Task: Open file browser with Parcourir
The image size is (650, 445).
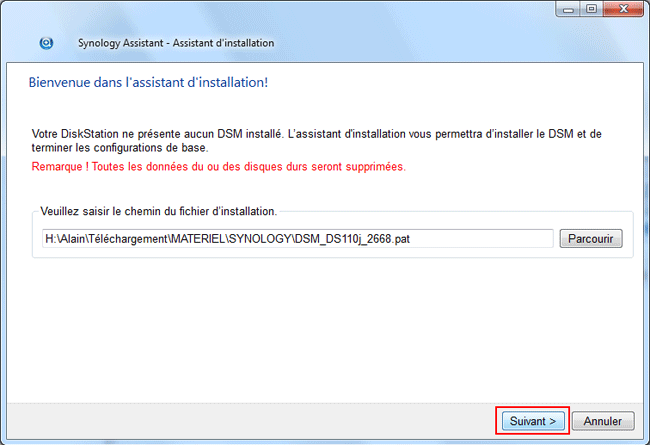Action: tap(591, 239)
